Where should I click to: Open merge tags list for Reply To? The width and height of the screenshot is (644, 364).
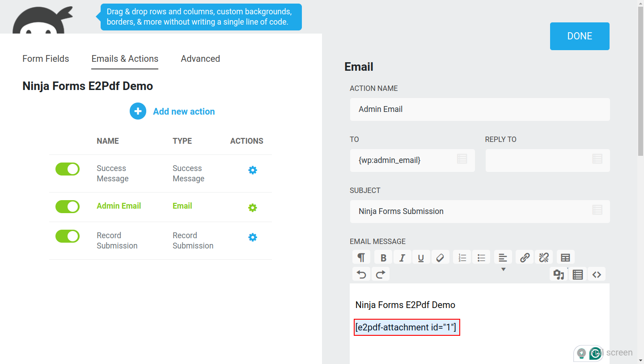(x=597, y=158)
